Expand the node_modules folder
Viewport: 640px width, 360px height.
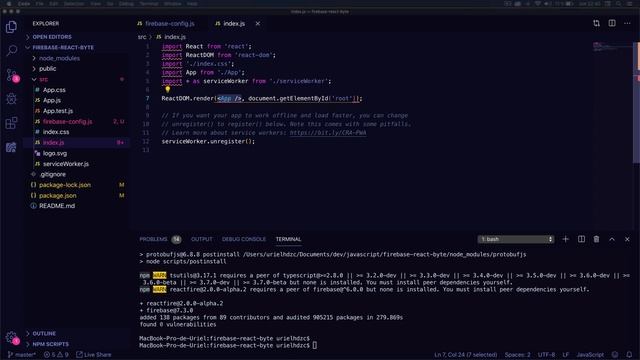tap(59, 58)
